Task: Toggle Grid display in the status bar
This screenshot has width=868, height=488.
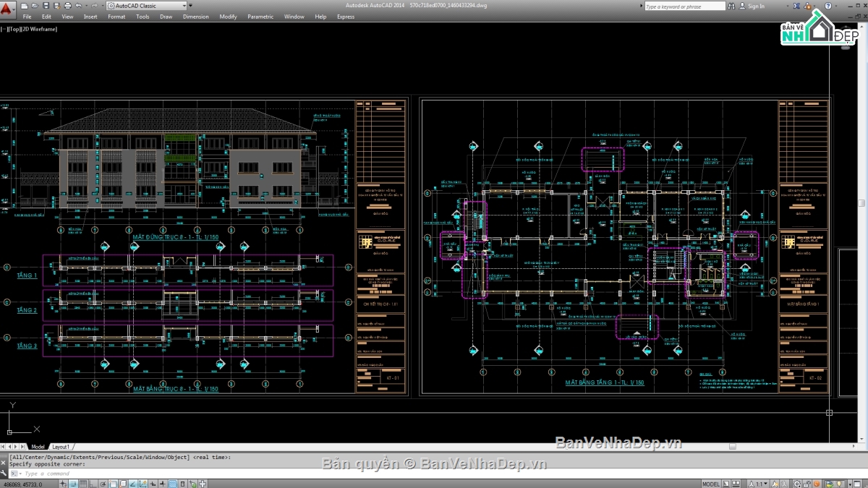Action: pyautogui.click(x=83, y=482)
